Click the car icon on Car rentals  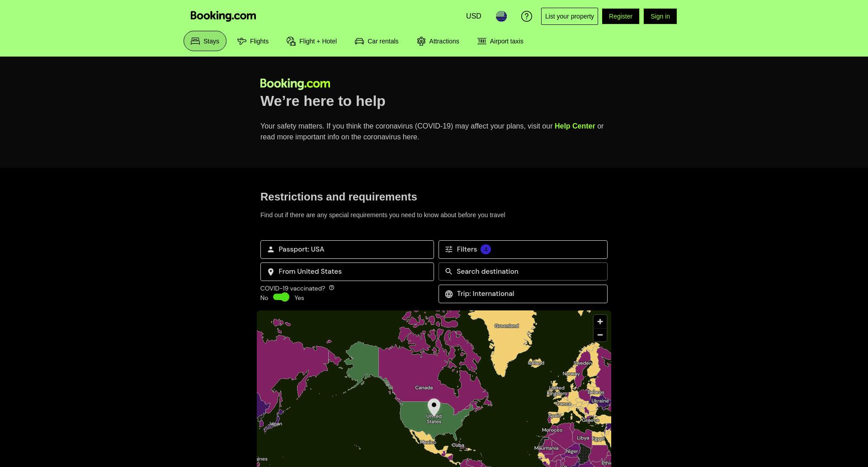tap(359, 41)
